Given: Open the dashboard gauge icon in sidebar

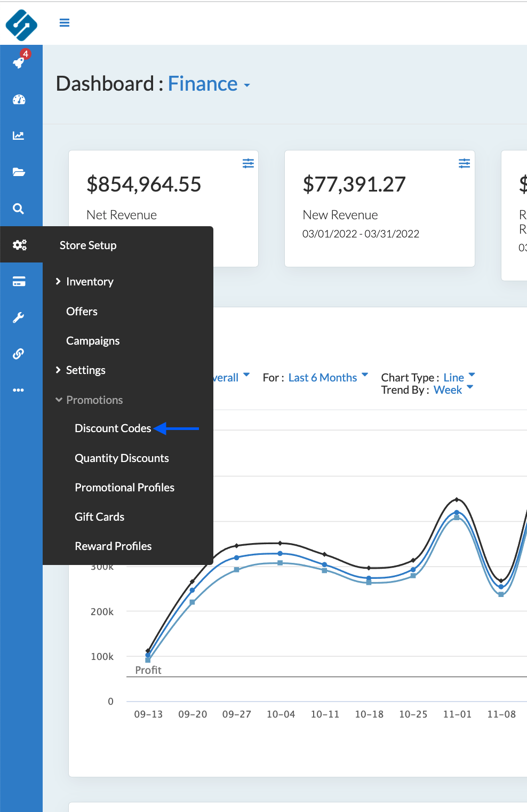Looking at the screenshot, I should click(19, 100).
